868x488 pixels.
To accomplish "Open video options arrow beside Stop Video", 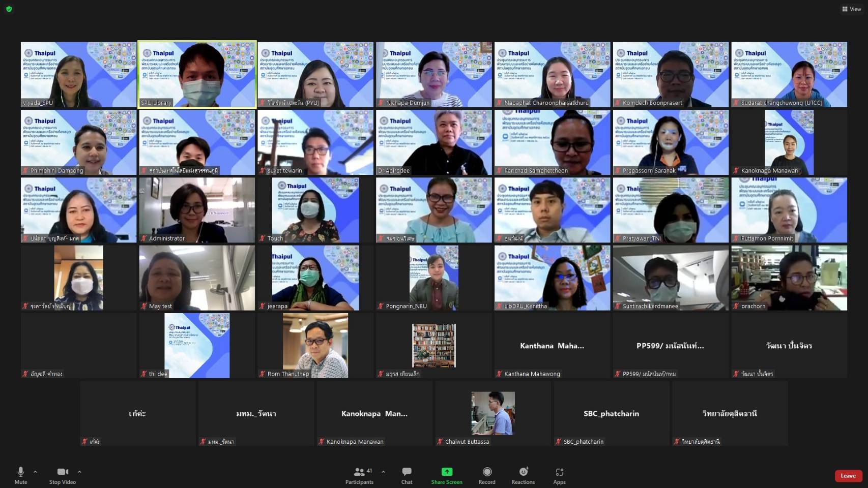I will coord(79,472).
